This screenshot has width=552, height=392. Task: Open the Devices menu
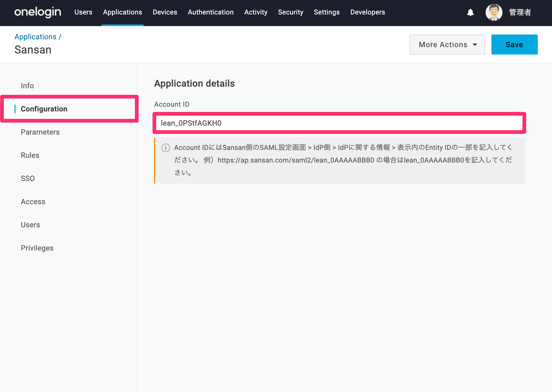[x=165, y=12]
